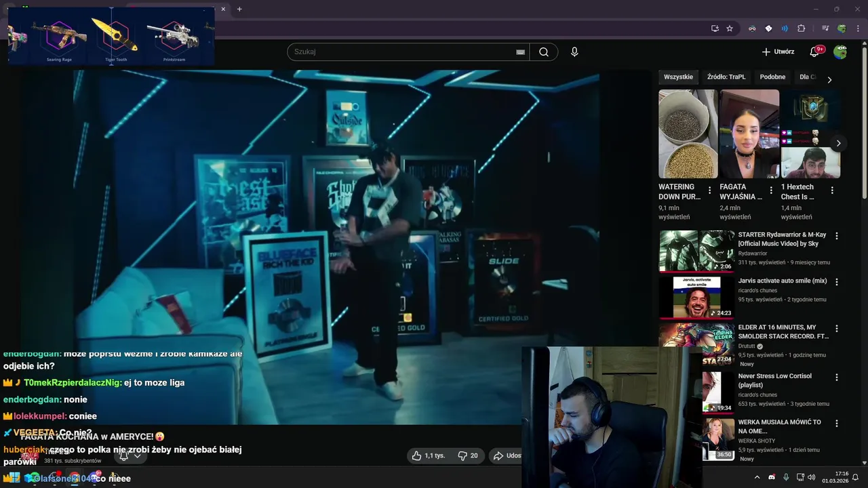Open the Chrome three-dot menu

(x=857, y=28)
